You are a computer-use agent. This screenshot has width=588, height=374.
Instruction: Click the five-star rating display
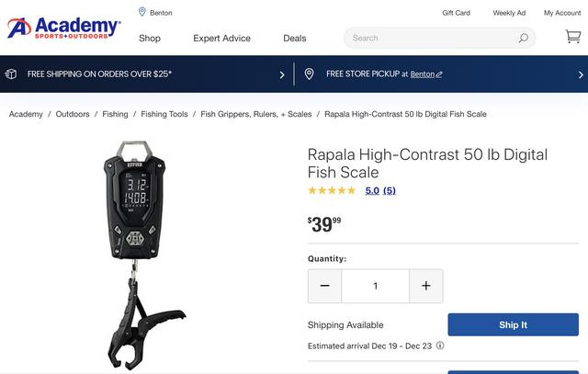coord(332,190)
